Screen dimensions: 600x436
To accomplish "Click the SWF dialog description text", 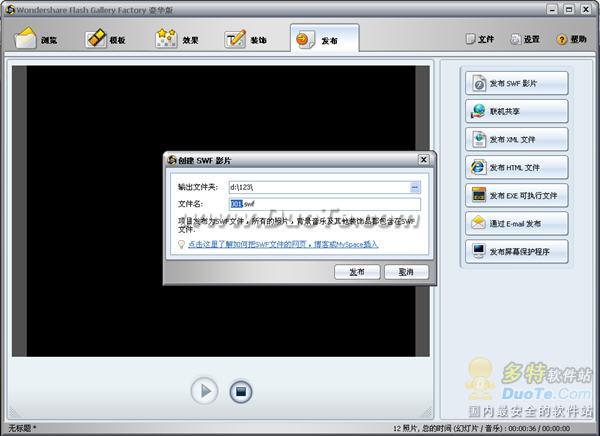I will coord(297,225).
